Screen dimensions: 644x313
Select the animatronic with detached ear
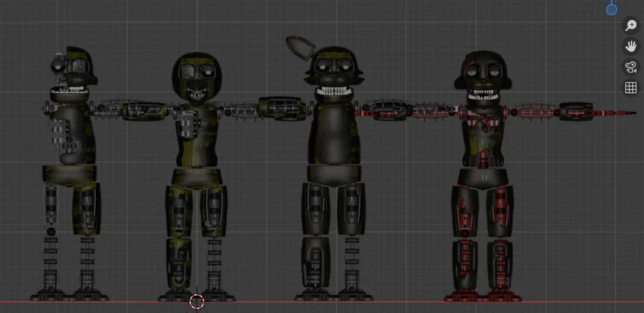pyautogui.click(x=333, y=168)
